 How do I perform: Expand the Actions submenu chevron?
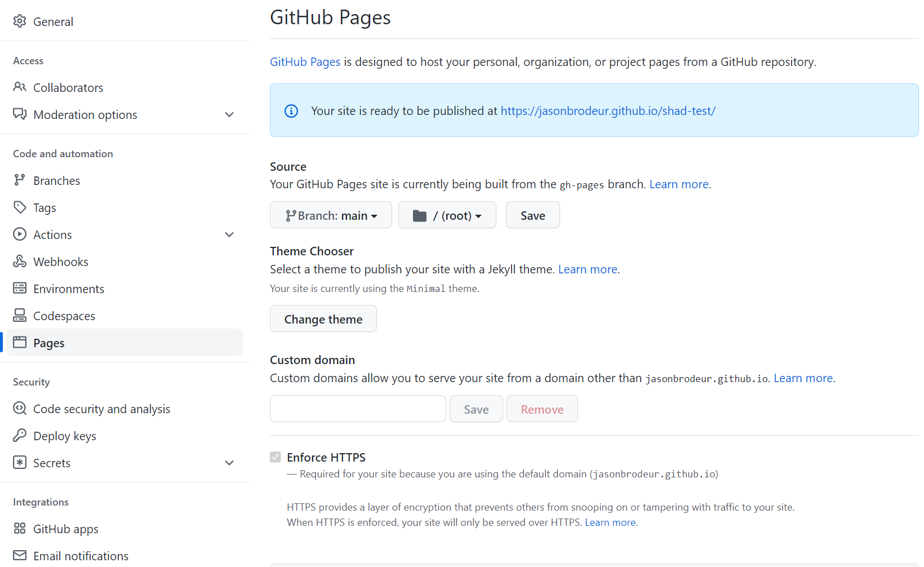(x=229, y=234)
